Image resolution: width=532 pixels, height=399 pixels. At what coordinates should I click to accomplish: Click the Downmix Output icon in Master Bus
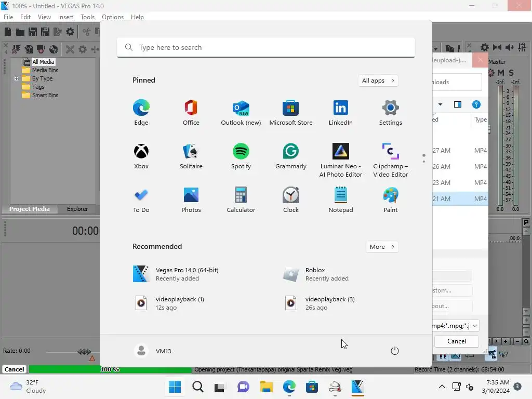[x=497, y=47]
